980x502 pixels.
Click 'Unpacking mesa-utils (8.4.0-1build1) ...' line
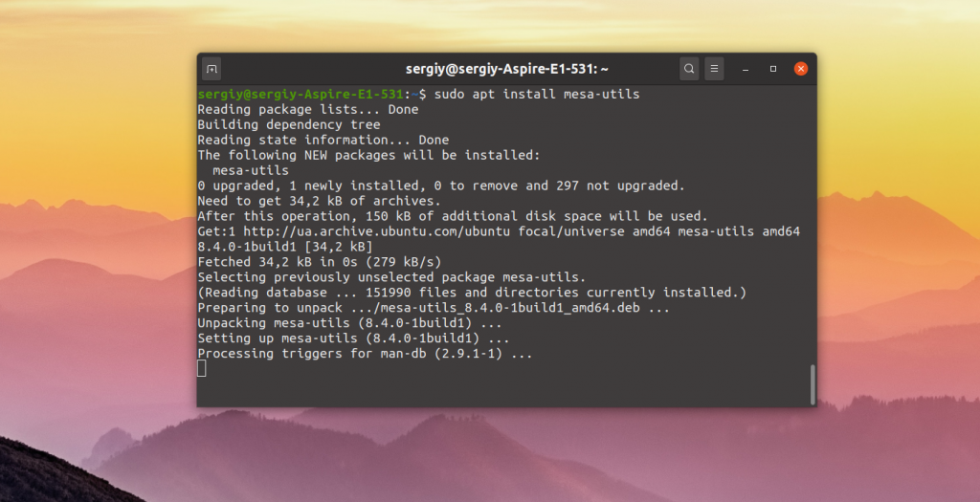(350, 323)
